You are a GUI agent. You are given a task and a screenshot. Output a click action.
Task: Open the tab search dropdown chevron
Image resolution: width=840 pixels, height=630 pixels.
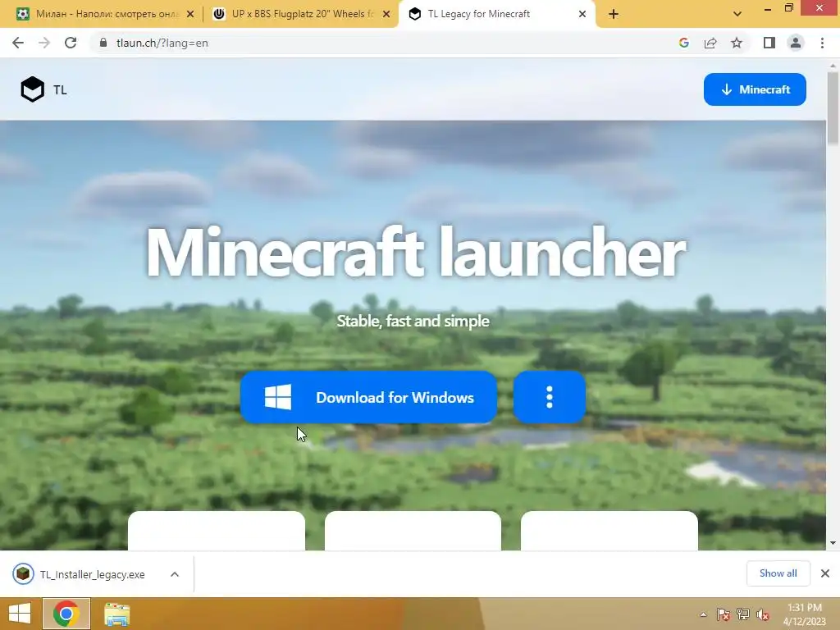737,15
